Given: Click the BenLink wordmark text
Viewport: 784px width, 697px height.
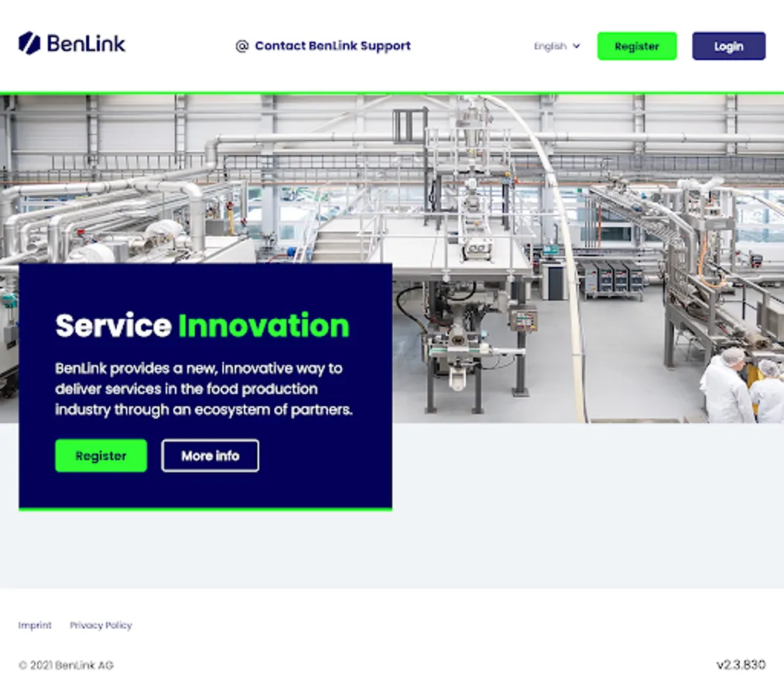Looking at the screenshot, I should (86, 43).
